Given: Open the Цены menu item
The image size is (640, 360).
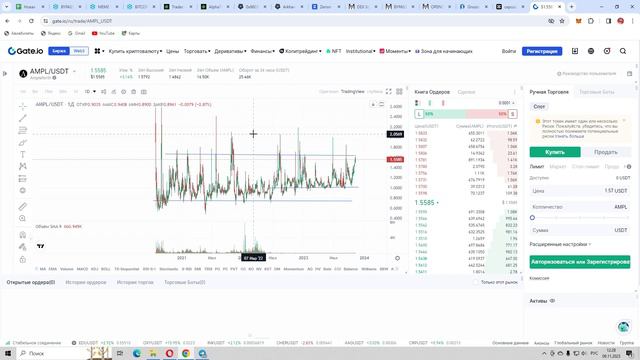Looking at the screenshot, I should 172,51.
